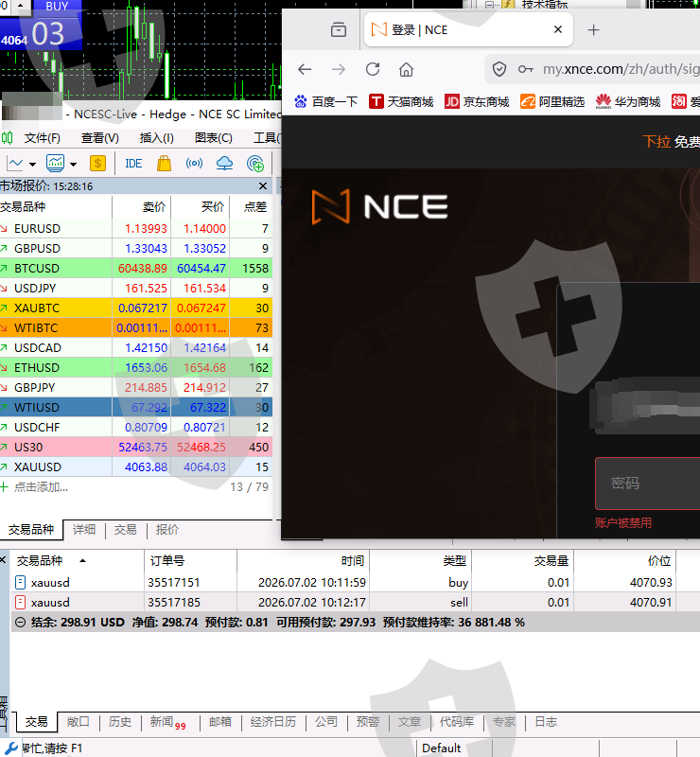Sort trades by 订单号 column

click(x=190, y=561)
